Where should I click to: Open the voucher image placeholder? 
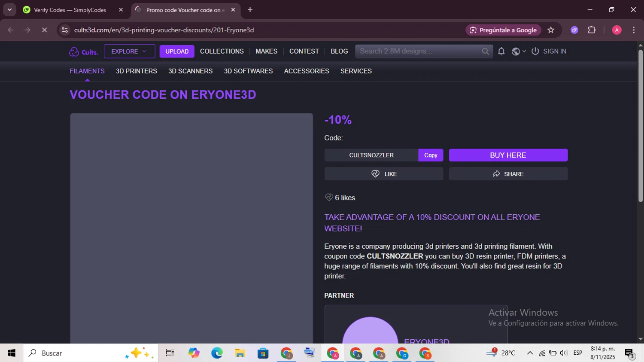tap(191, 228)
